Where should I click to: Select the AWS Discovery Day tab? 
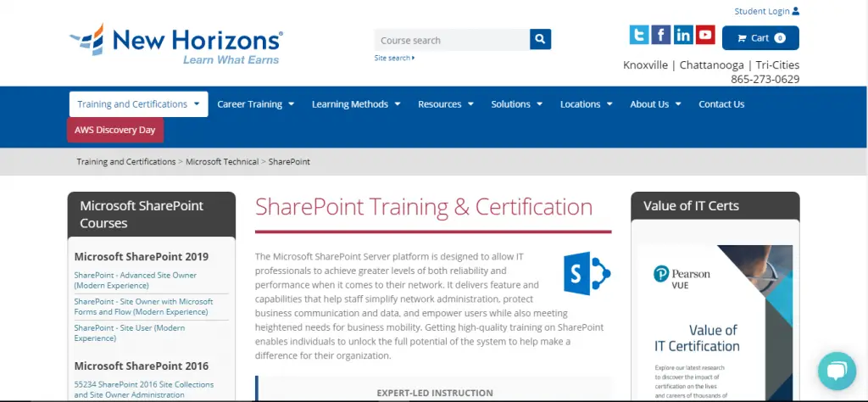pyautogui.click(x=115, y=130)
